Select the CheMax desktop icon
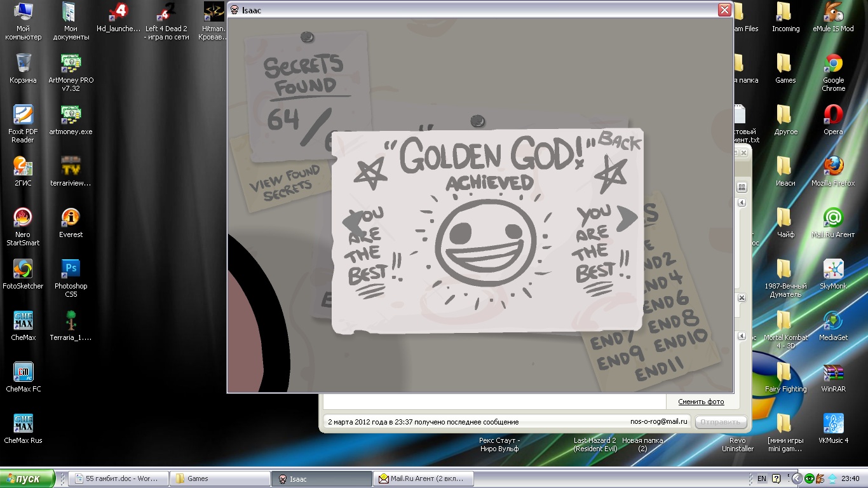This screenshot has height=488, width=868. click(24, 326)
